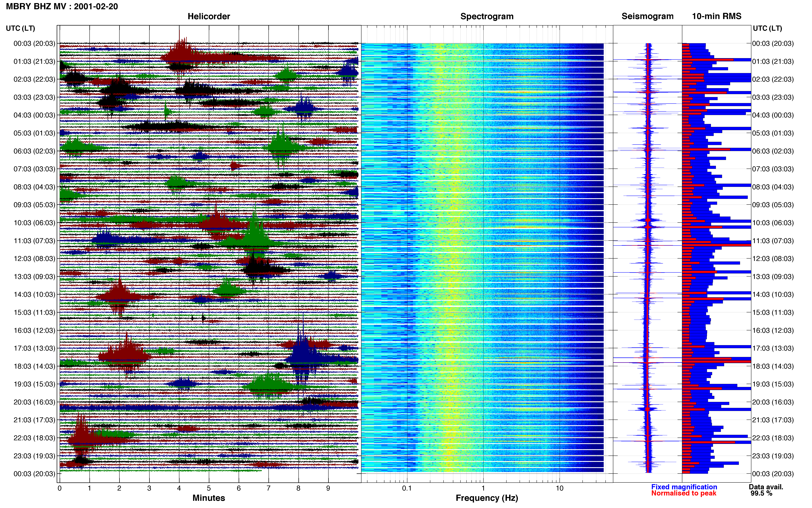Click the left '13:03 (09:03)' time label
This screenshot has height=508, width=812.
click(34, 277)
